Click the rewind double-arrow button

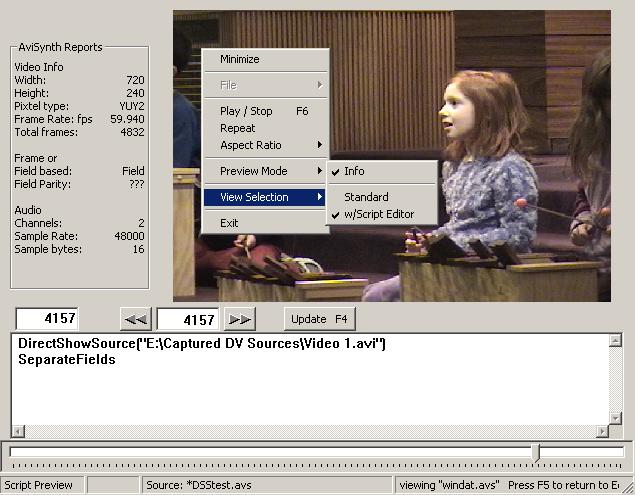(x=135, y=319)
